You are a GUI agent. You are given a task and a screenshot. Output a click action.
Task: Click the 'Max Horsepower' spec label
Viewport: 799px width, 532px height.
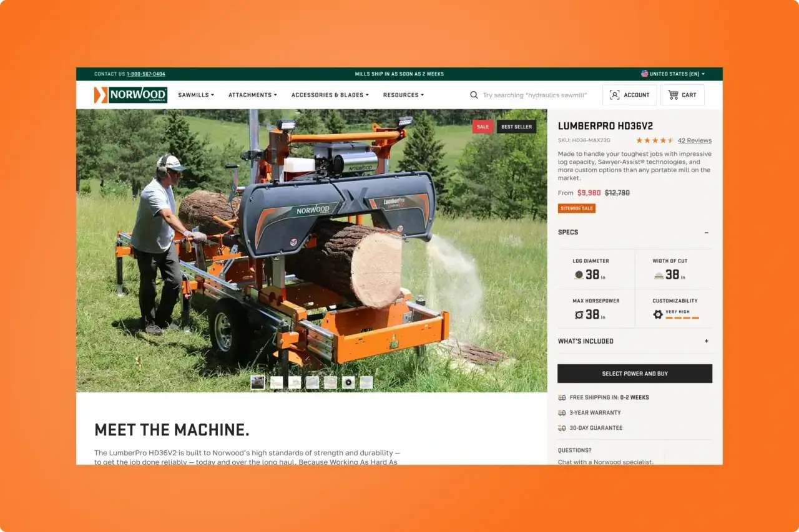(596, 301)
